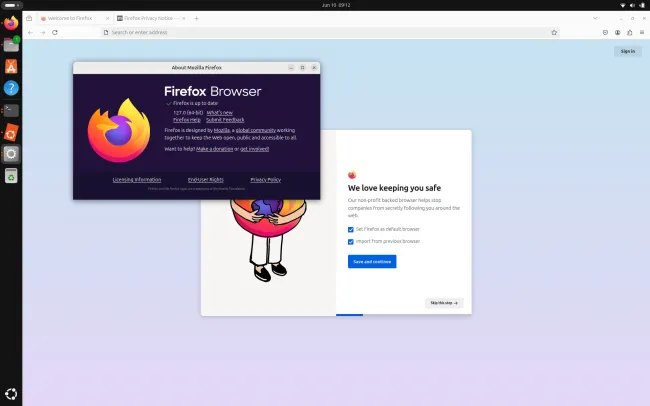Click the reload page icon

click(x=55, y=32)
